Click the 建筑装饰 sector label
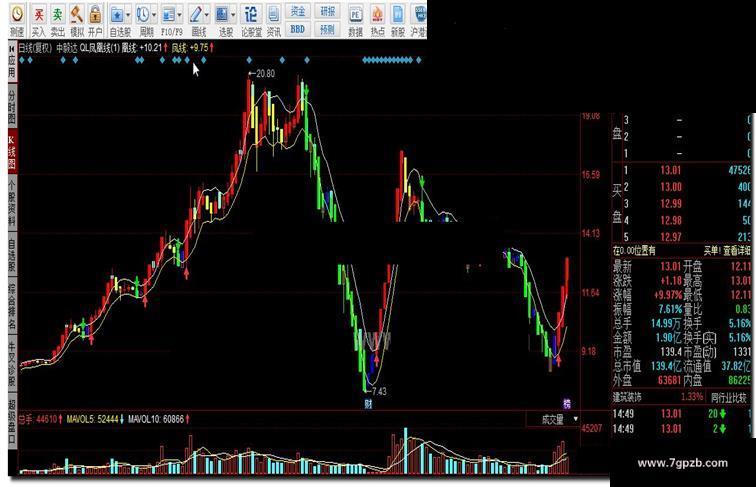 click(x=627, y=398)
